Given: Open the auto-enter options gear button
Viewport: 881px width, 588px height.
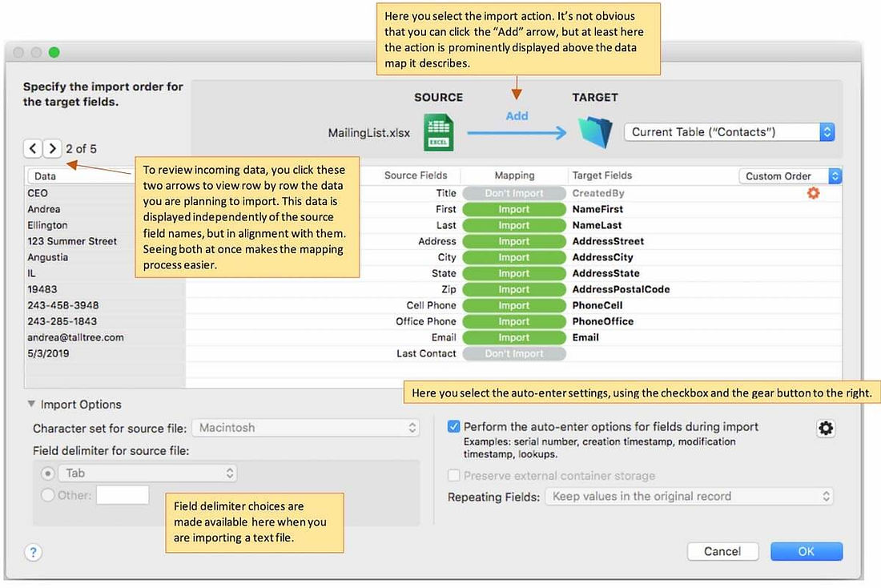Looking at the screenshot, I should (x=826, y=429).
